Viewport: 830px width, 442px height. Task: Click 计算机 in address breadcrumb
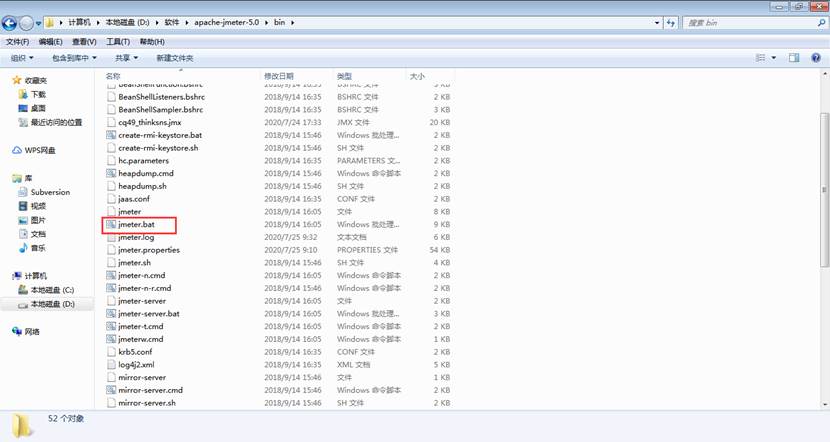tap(79, 22)
